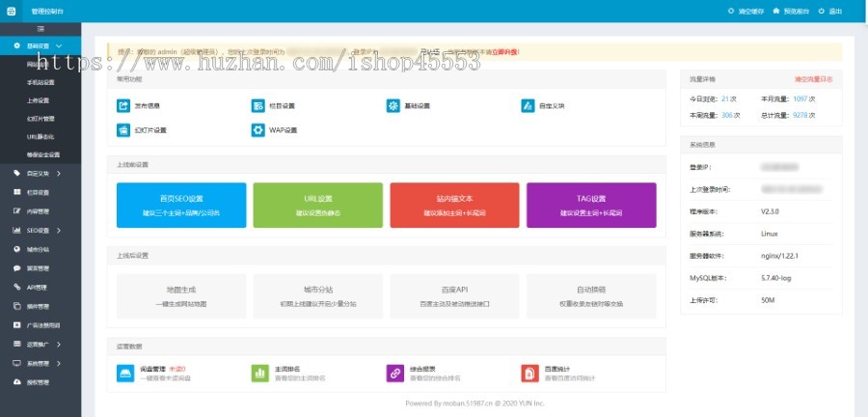Open URL静态化 in sidebar submenu
The image size is (868, 417).
tap(41, 137)
